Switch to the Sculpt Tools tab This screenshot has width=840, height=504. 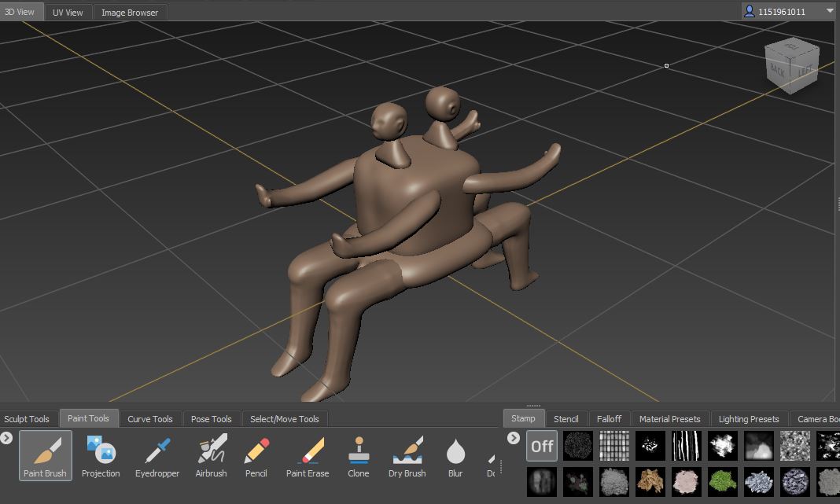[27, 419]
